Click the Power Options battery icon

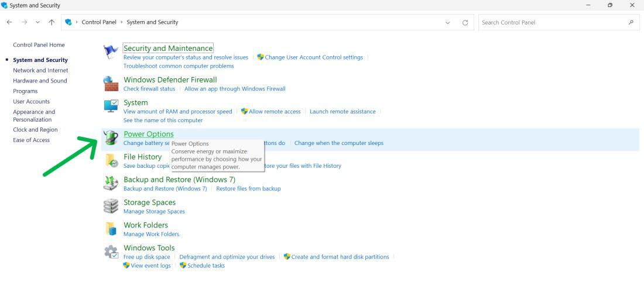click(111, 137)
